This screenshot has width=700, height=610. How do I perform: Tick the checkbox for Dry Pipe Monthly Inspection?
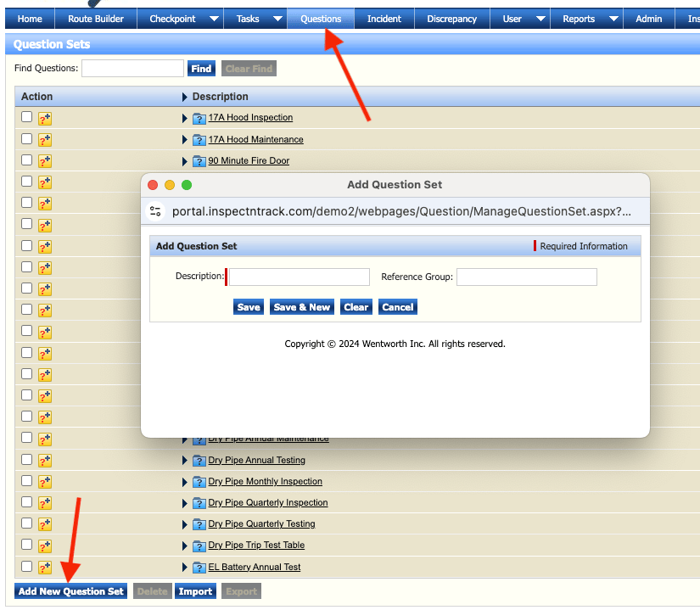(x=27, y=481)
